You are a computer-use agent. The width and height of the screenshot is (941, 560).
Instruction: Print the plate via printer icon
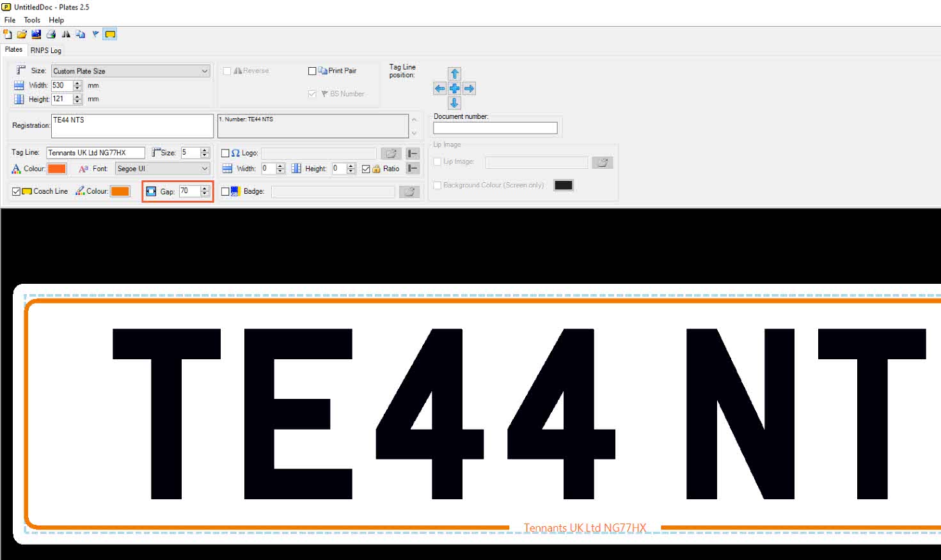pyautogui.click(x=51, y=35)
